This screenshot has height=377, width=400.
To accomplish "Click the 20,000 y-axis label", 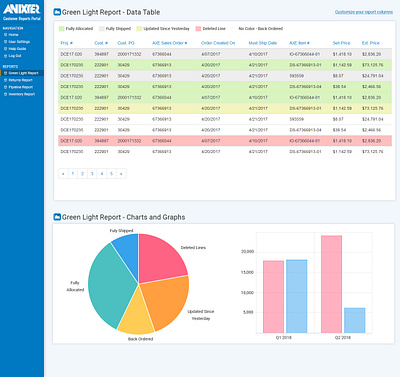I will (x=247, y=252).
